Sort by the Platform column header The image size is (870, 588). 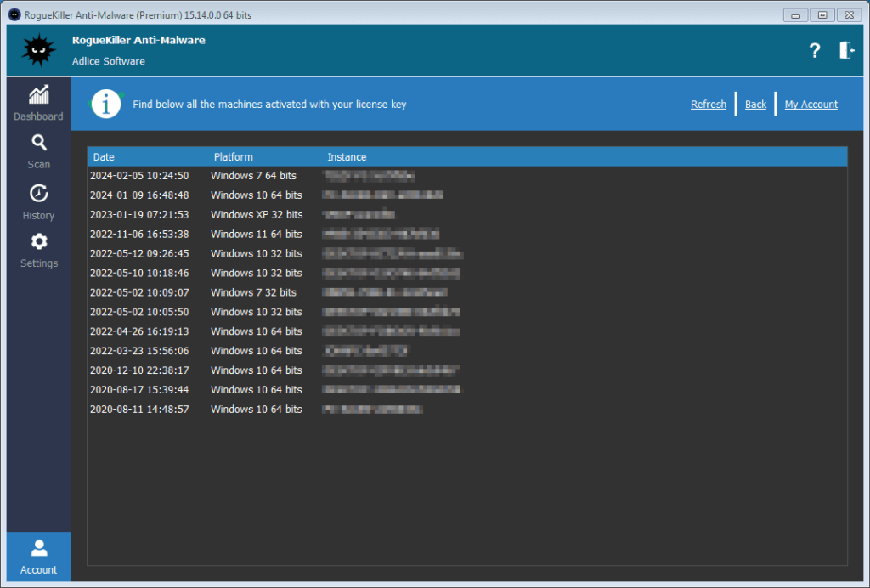[233, 157]
